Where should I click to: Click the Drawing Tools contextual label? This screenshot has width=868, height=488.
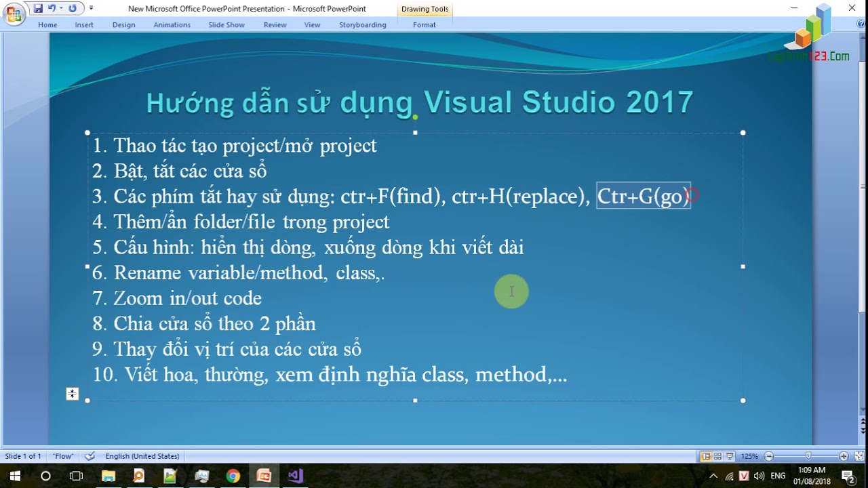pyautogui.click(x=425, y=9)
